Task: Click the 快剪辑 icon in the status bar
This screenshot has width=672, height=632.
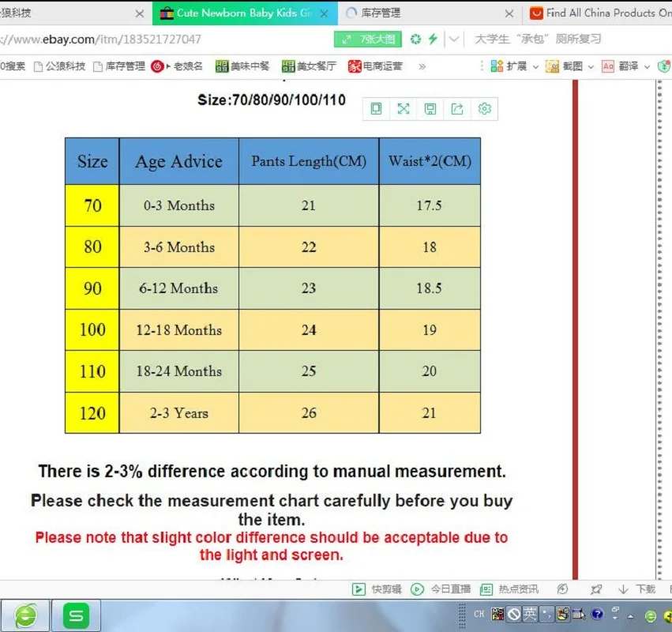Action: [x=359, y=589]
